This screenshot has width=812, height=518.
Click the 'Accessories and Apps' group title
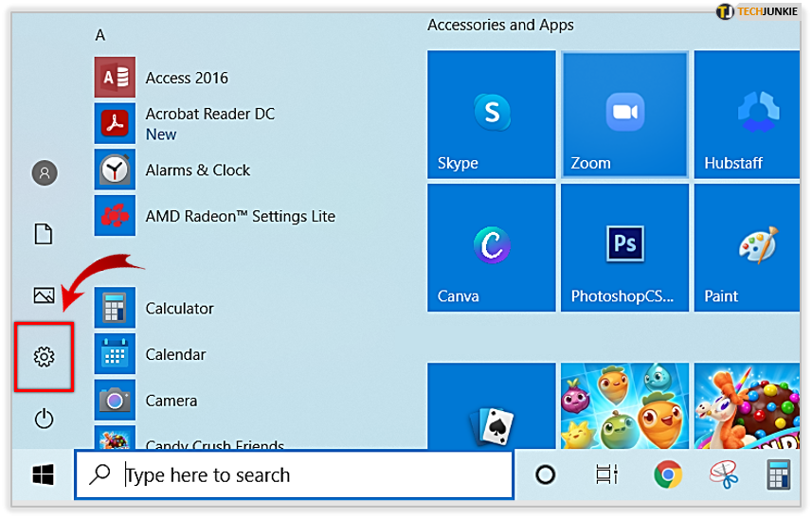tap(500, 25)
